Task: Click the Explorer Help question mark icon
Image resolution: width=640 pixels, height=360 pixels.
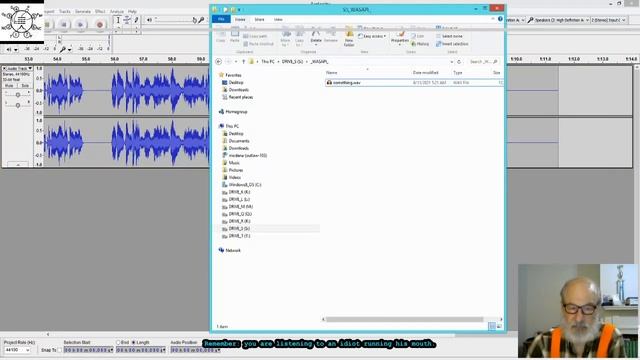Action: tap(500, 19)
